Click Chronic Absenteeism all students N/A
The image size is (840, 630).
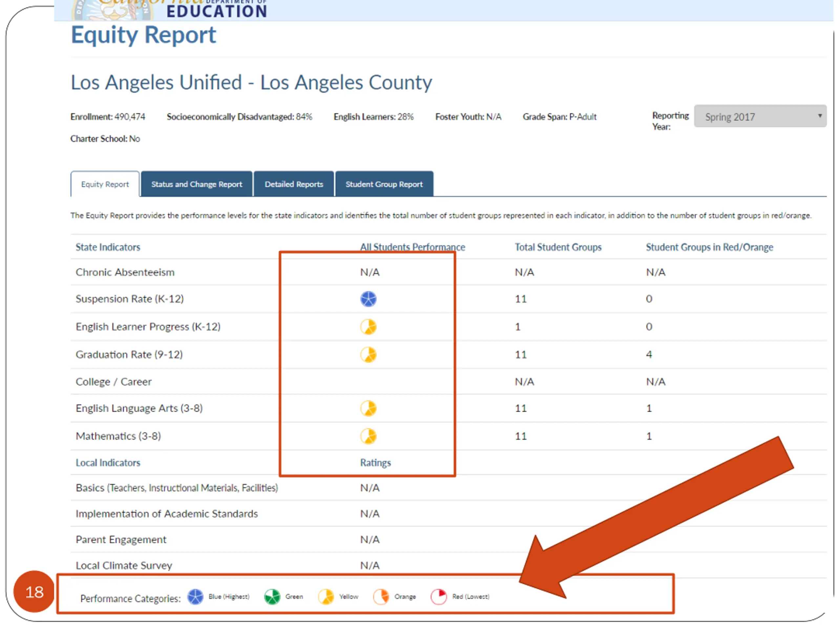370,272
